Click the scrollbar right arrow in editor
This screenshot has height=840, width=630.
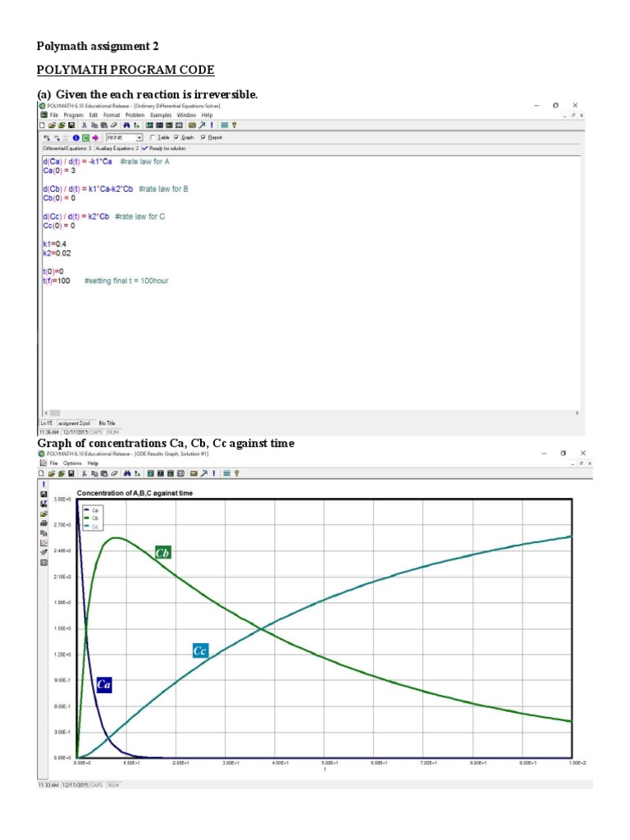coord(577,413)
